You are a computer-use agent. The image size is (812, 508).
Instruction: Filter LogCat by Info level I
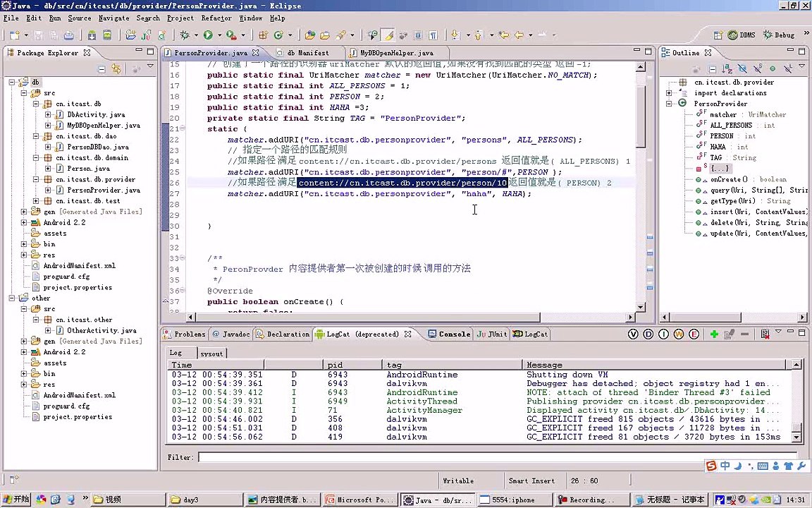pos(663,334)
